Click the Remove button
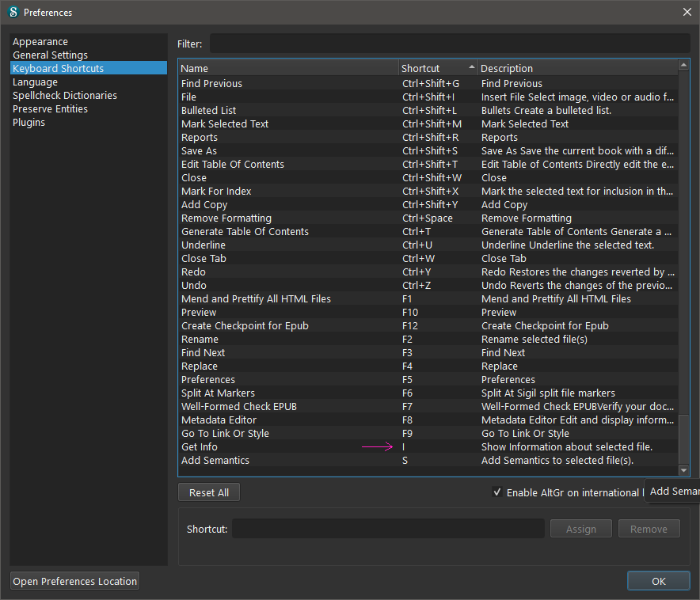The height and width of the screenshot is (600, 700). click(x=649, y=529)
